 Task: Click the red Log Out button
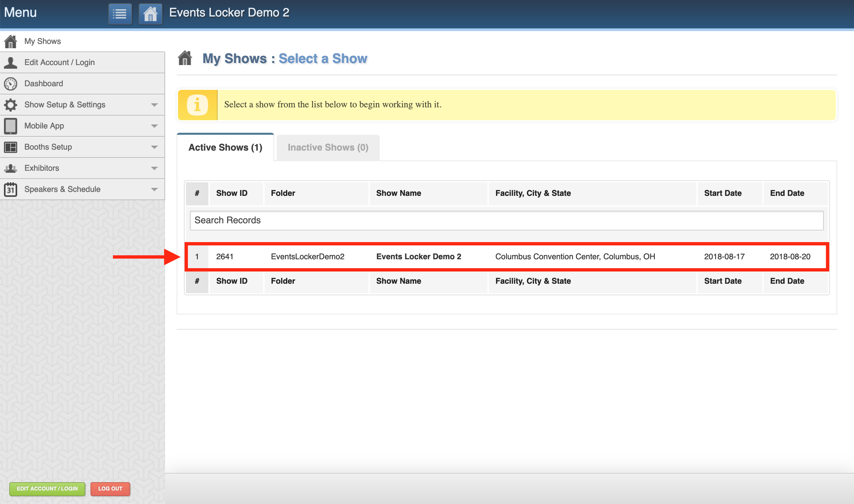click(x=110, y=489)
